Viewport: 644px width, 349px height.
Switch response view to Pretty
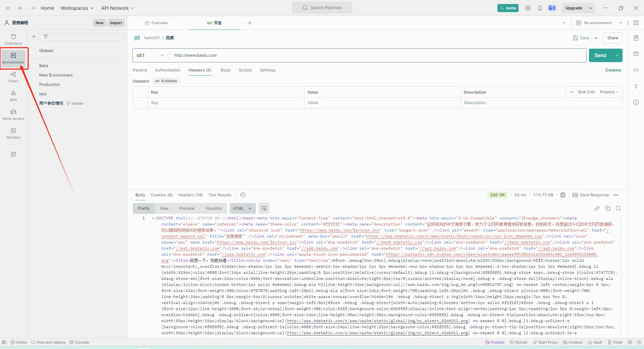tap(144, 208)
